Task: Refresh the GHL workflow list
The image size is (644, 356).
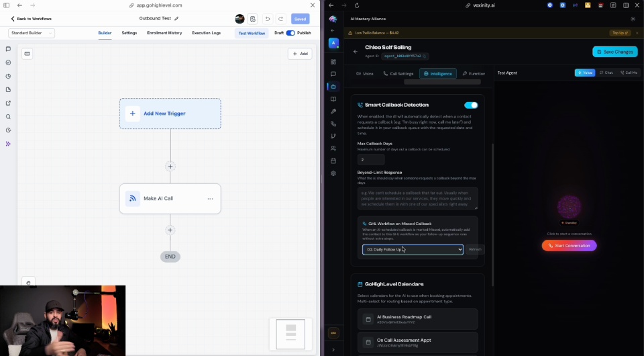Action: pos(475,249)
